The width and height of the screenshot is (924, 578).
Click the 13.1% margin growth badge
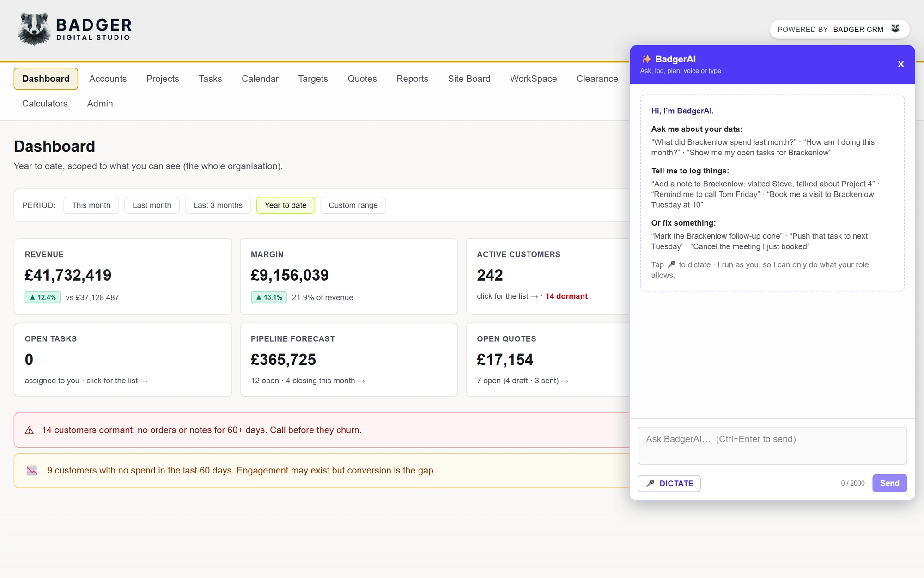[268, 297]
